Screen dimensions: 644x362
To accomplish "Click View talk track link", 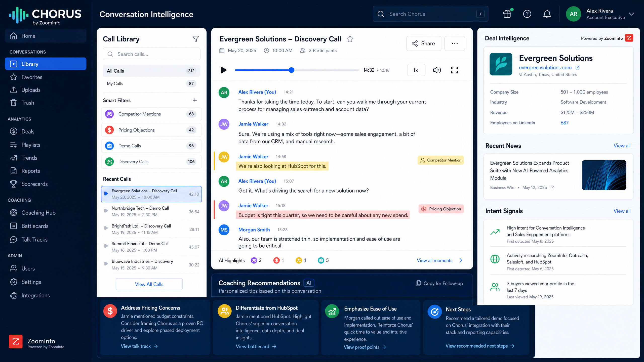I will [x=139, y=346].
